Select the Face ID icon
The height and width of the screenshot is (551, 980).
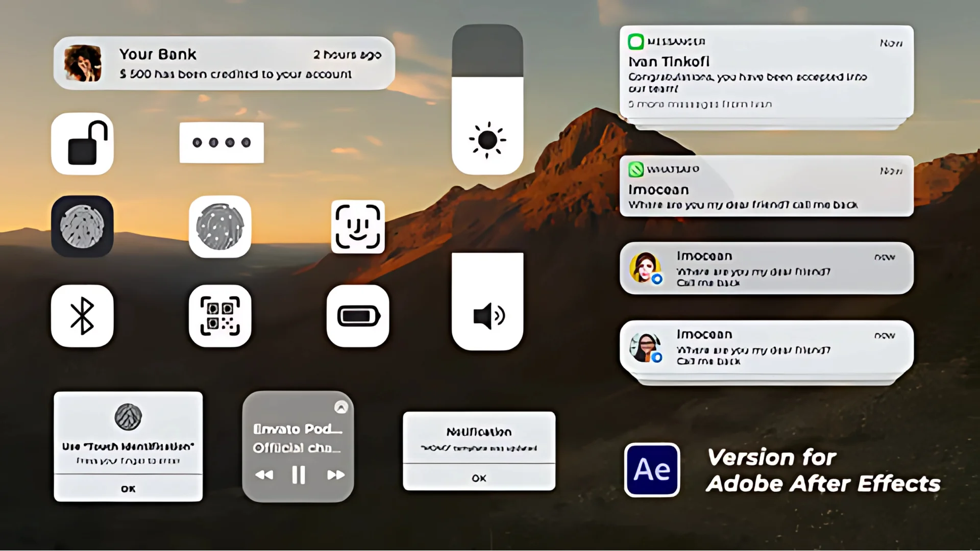pyautogui.click(x=358, y=227)
